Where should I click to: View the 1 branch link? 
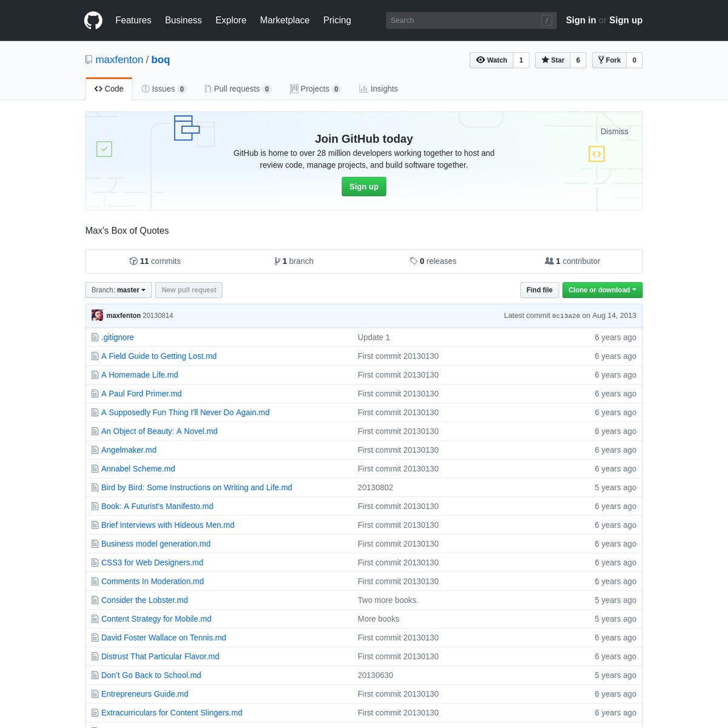(x=294, y=261)
